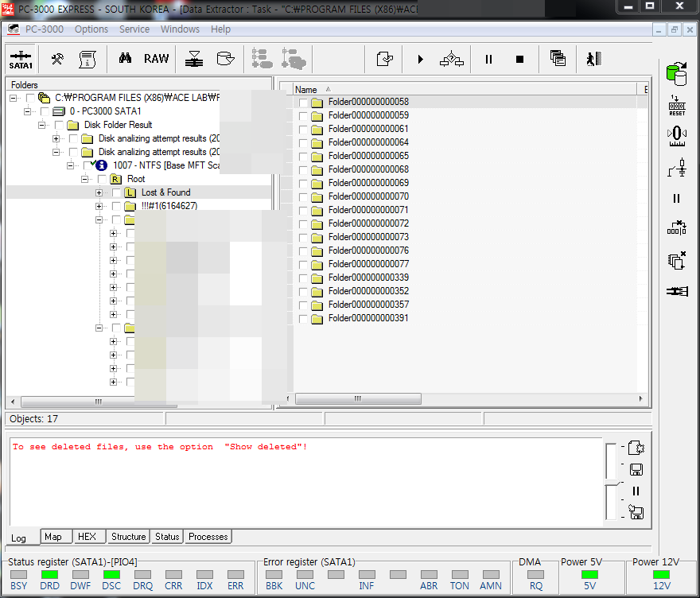
Task: Open the Service menu
Action: (x=134, y=29)
